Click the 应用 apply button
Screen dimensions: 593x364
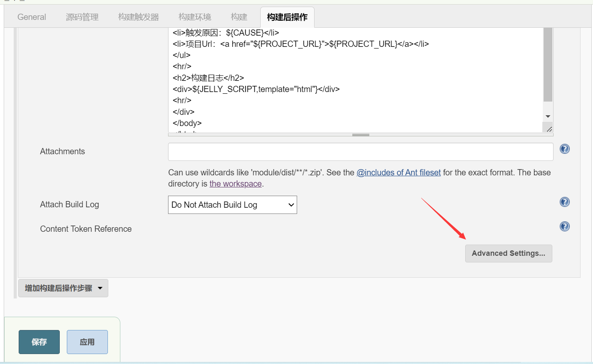coord(87,342)
